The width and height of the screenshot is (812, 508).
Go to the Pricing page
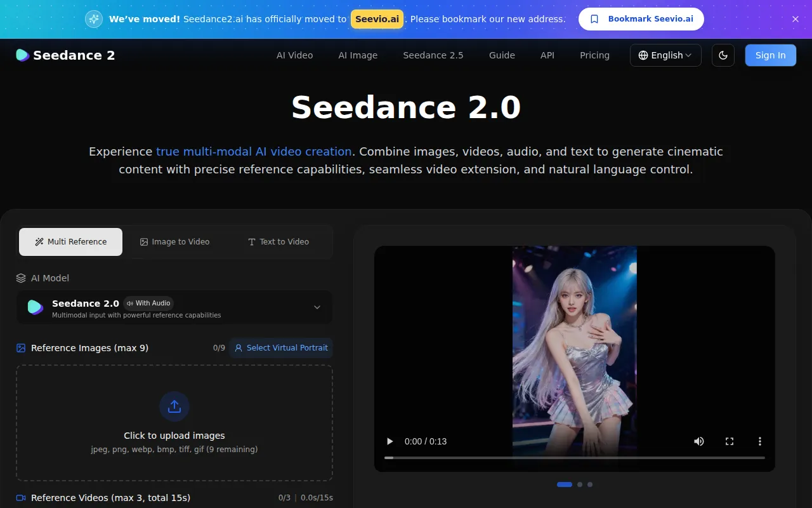coord(594,55)
